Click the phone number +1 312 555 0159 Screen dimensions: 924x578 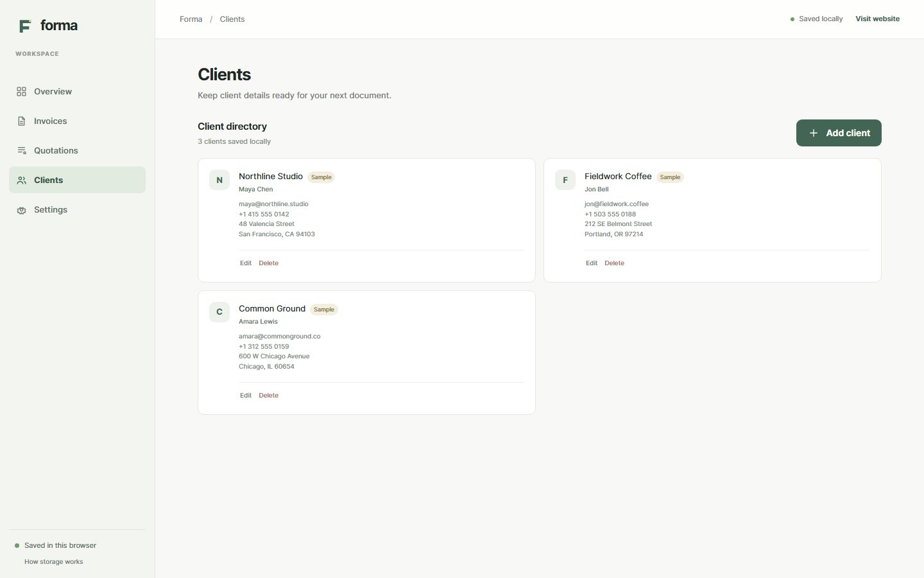[264, 347]
